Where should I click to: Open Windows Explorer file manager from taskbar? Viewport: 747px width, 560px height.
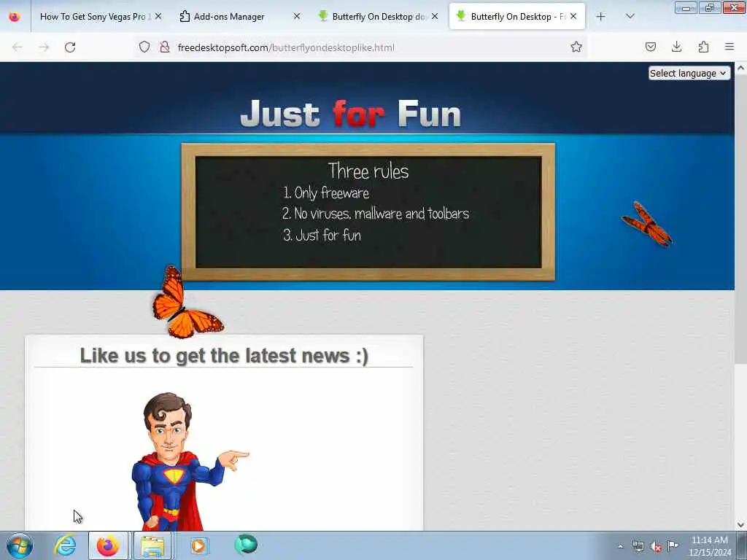click(152, 545)
